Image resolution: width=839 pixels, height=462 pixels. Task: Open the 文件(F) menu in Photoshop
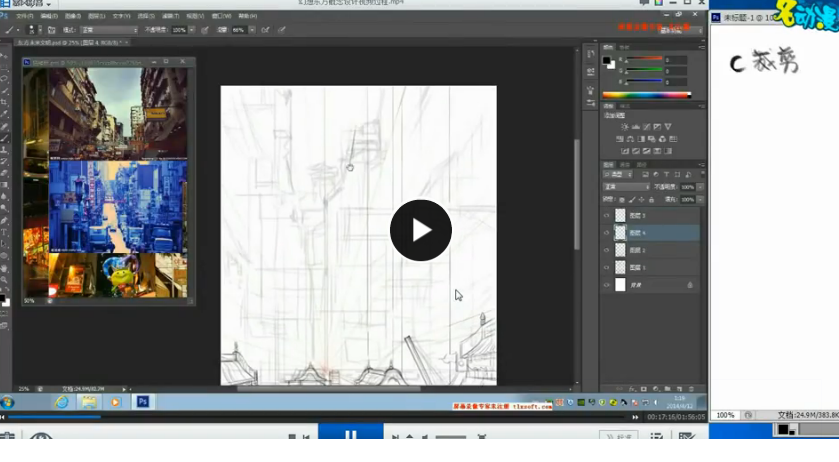tap(25, 16)
